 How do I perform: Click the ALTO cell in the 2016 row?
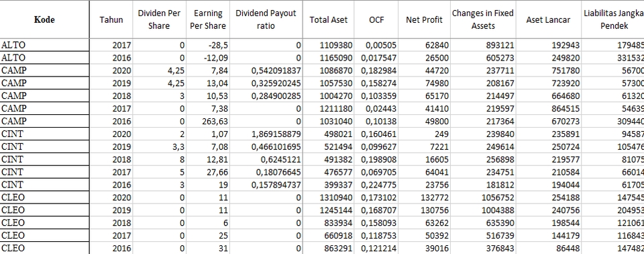point(44,58)
